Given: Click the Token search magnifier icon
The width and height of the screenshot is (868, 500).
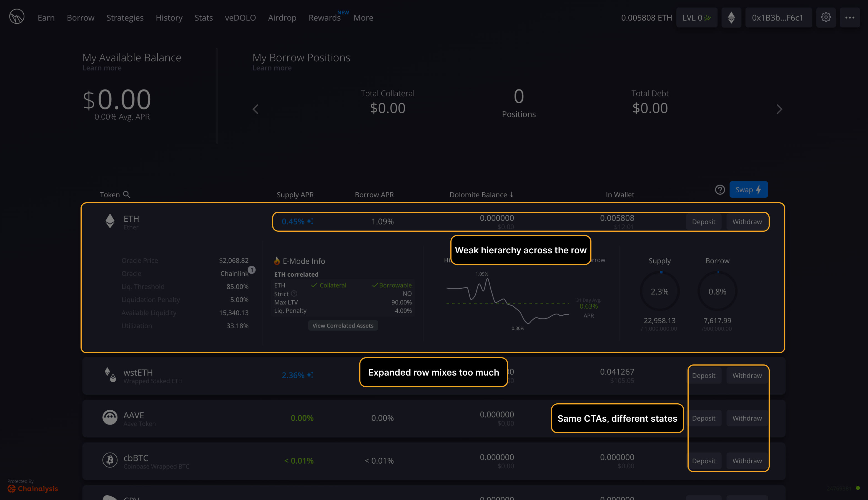Looking at the screenshot, I should coord(127,194).
